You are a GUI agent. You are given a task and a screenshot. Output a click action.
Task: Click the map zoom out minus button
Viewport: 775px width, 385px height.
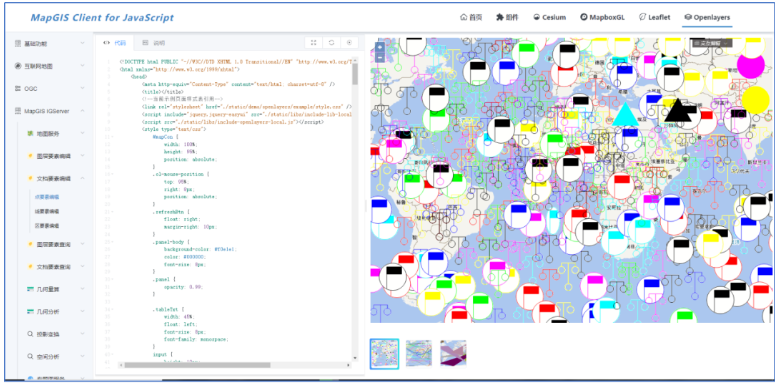[x=380, y=57]
